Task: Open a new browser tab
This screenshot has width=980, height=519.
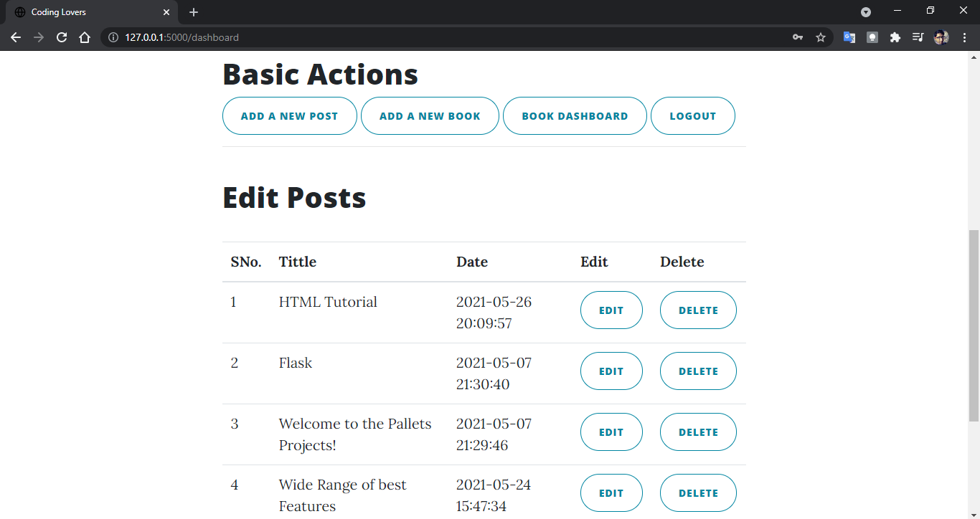Action: [x=194, y=12]
